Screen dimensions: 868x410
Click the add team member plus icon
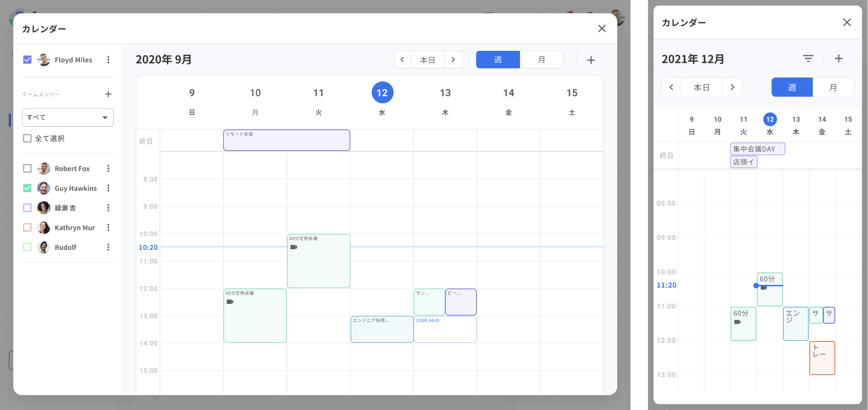(108, 94)
